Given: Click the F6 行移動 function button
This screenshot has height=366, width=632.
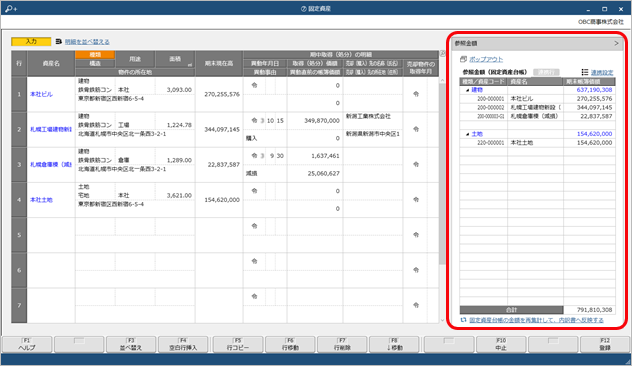Looking at the screenshot, I should pos(290,344).
